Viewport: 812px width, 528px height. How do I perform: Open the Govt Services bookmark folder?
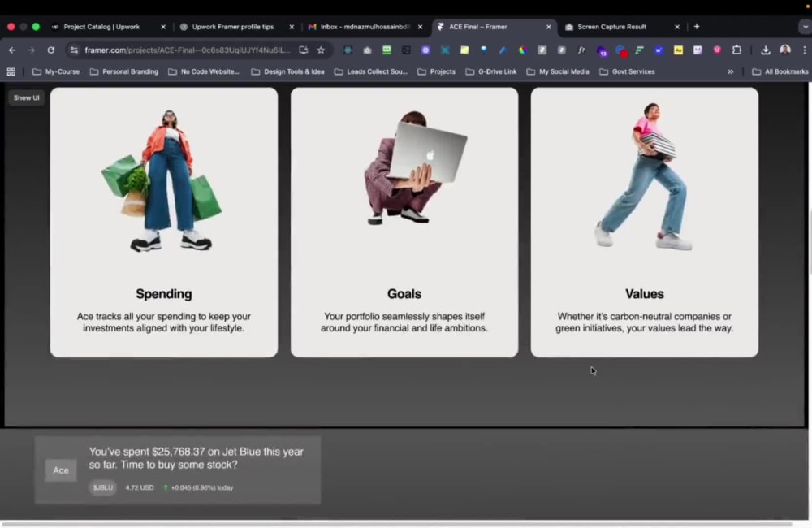point(627,72)
